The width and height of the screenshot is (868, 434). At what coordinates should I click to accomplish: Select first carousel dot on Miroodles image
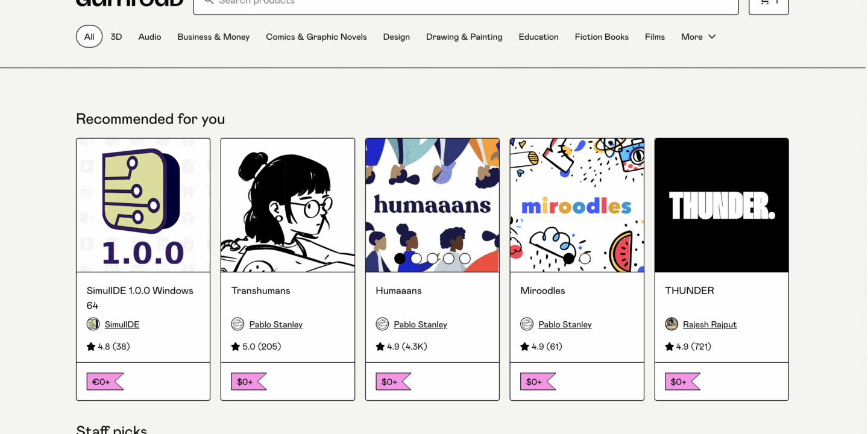(568, 259)
